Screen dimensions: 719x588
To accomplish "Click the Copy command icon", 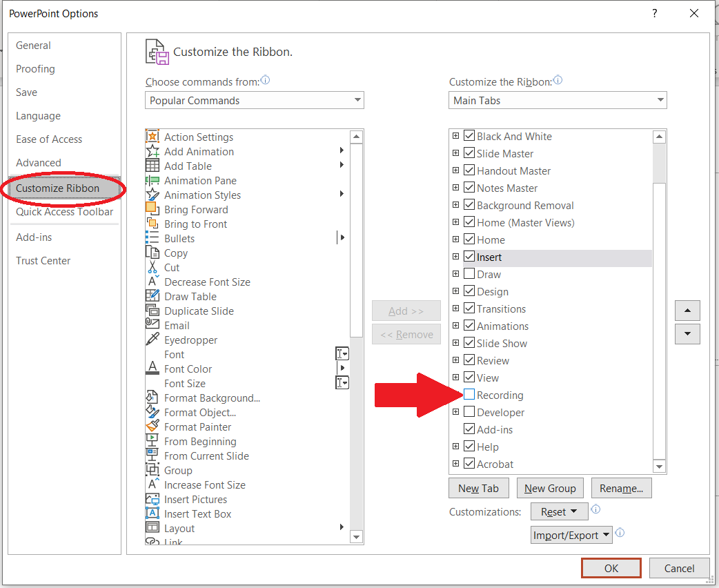I will point(152,253).
